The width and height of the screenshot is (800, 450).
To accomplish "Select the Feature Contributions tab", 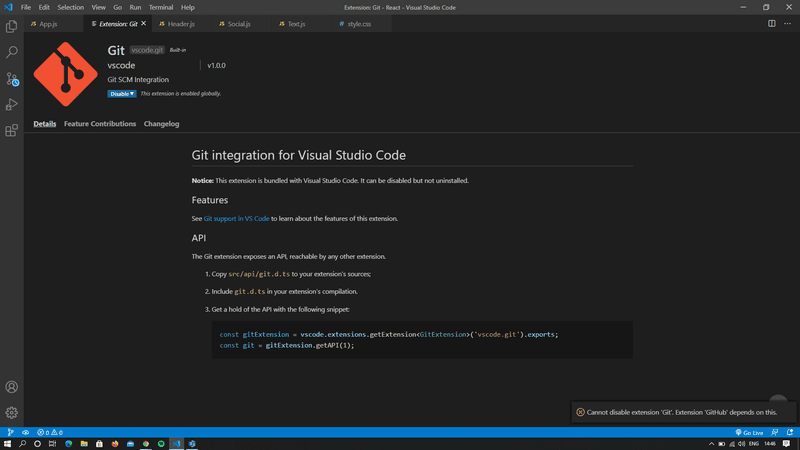I will 99,124.
